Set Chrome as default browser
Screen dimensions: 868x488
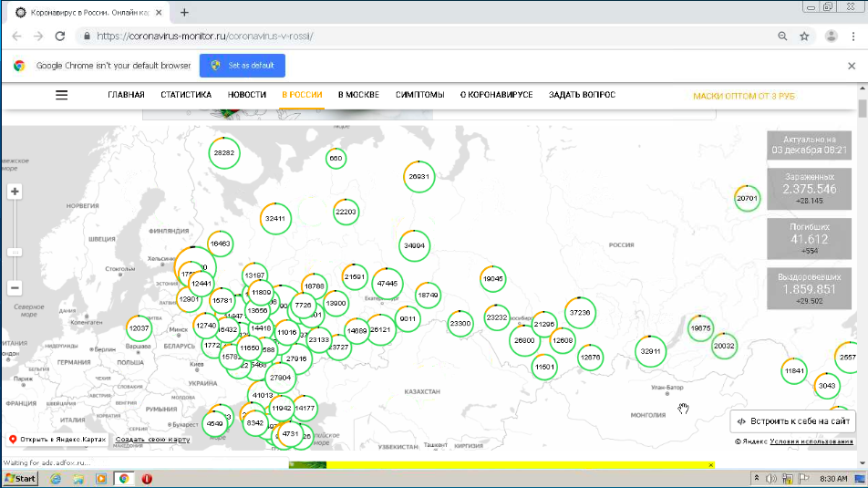243,66
